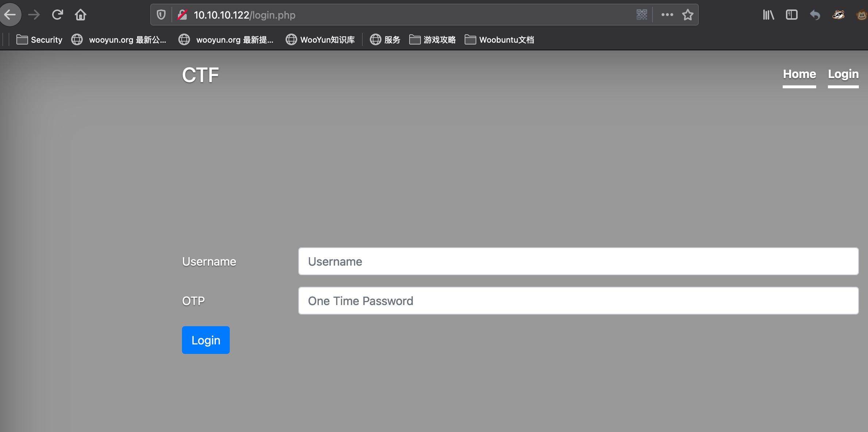Open the Woobuntu文档 bookmarks folder
Viewport: 868px width, 432px height.
(x=499, y=39)
